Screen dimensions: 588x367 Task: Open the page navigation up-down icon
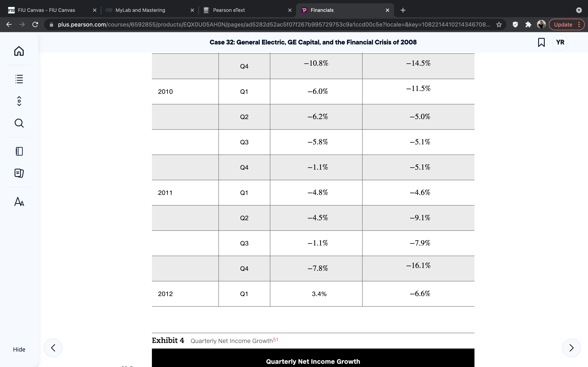[19, 101]
